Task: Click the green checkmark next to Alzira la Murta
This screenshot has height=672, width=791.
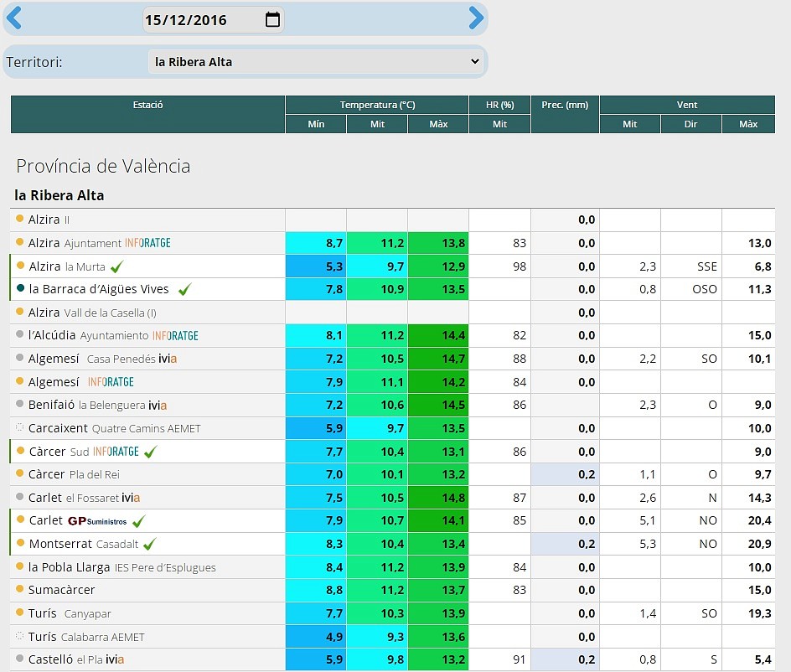Action: 117,266
